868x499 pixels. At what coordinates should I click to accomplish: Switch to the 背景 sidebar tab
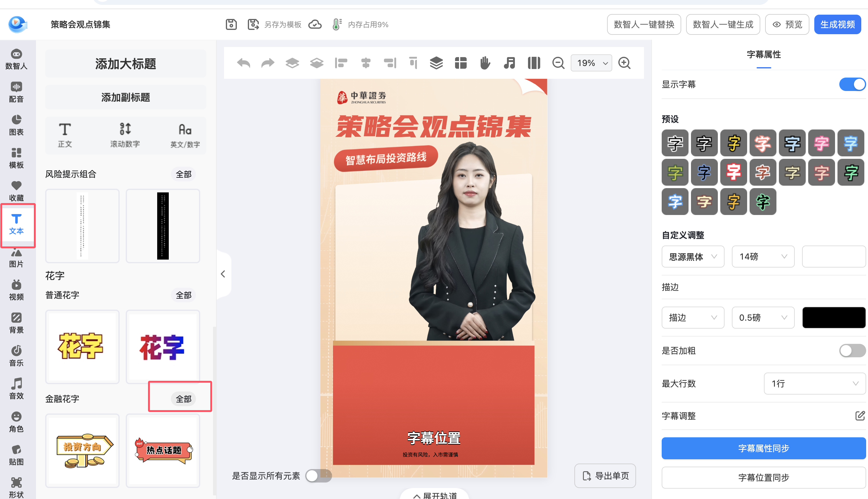(x=16, y=323)
